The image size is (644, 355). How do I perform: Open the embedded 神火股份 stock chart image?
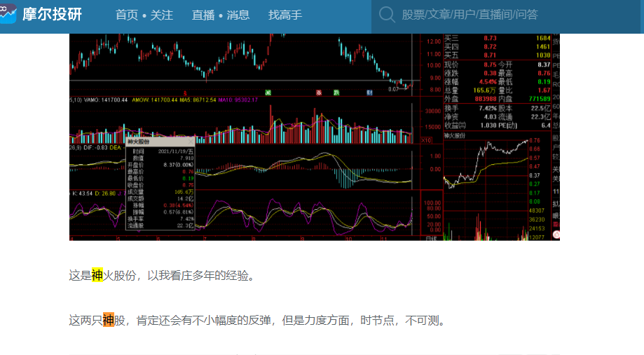314,137
